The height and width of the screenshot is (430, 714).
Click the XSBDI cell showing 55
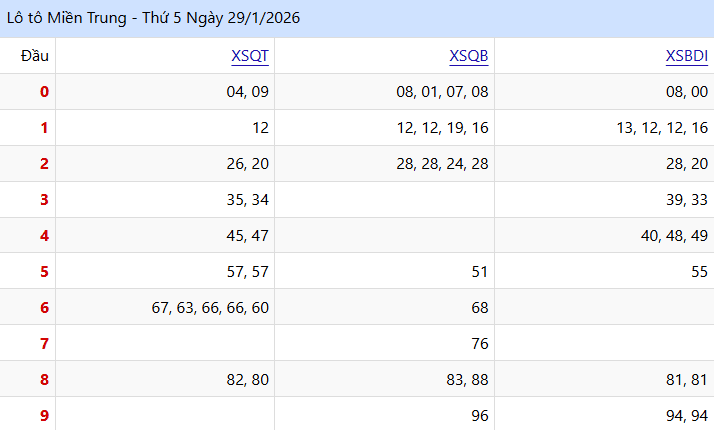698,272
